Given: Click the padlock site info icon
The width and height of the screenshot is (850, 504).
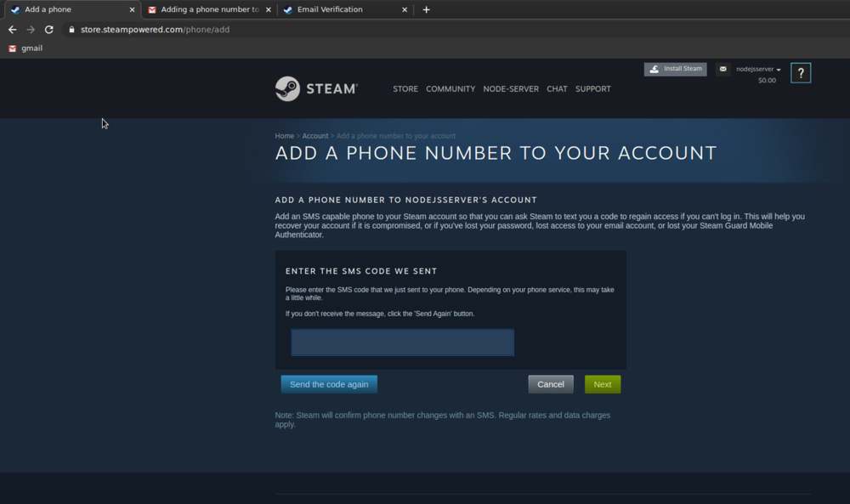Looking at the screenshot, I should (x=71, y=30).
